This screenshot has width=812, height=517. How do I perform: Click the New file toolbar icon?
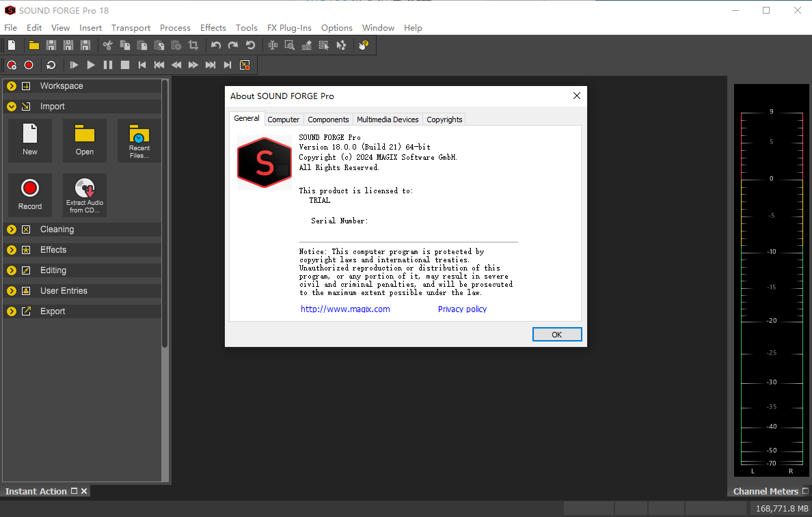pyautogui.click(x=12, y=45)
